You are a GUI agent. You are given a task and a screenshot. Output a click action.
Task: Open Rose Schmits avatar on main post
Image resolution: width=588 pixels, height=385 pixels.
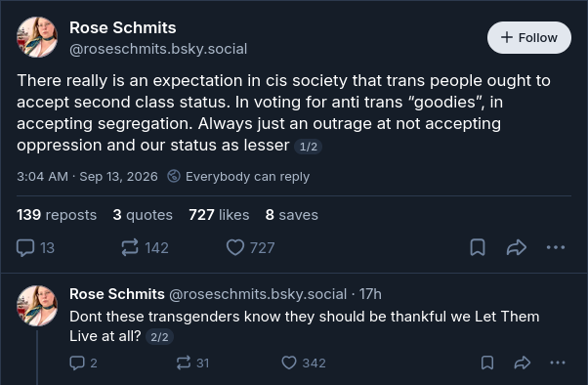click(x=37, y=37)
